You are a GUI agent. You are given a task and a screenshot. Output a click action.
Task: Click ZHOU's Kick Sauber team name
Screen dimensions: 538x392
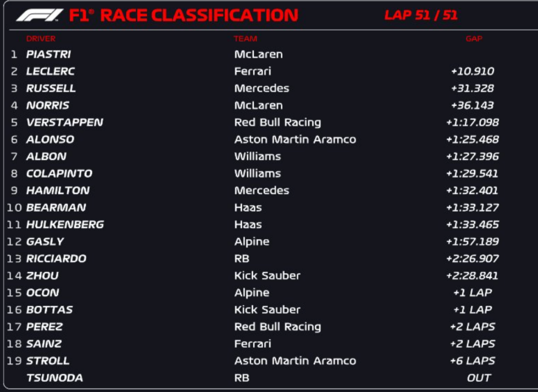click(267, 276)
